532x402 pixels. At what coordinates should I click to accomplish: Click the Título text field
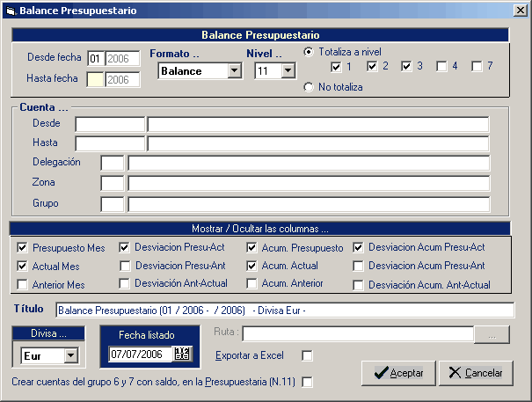click(x=285, y=311)
